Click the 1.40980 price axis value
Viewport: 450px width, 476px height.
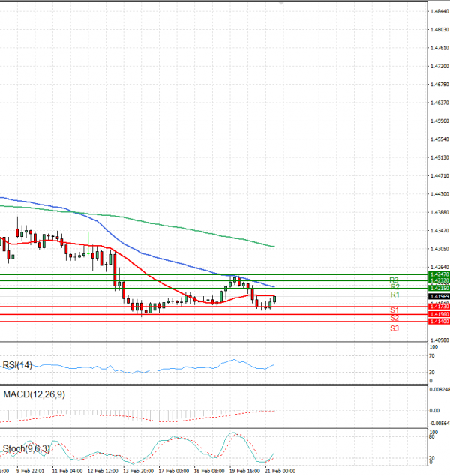click(439, 340)
